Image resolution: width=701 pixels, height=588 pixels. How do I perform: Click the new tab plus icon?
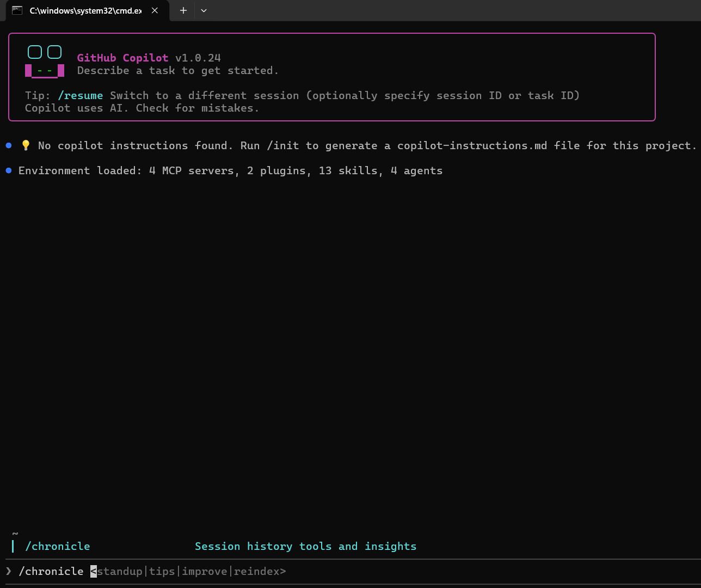point(183,10)
